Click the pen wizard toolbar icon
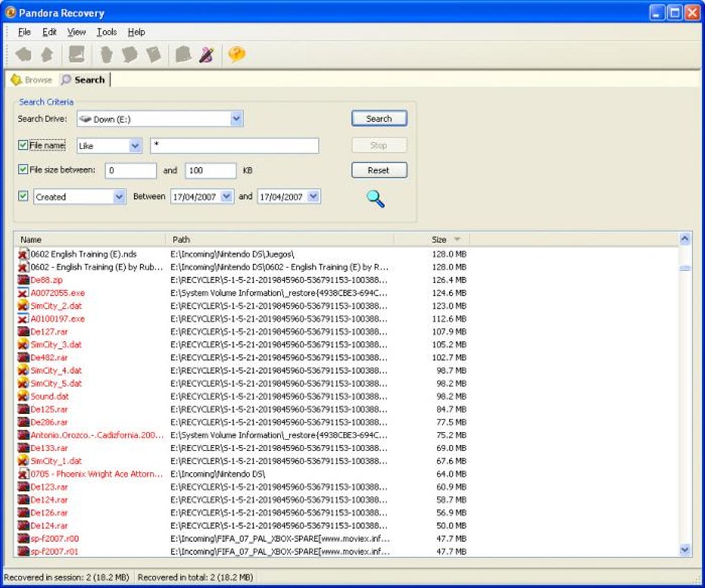The width and height of the screenshot is (705, 588). coord(207,55)
